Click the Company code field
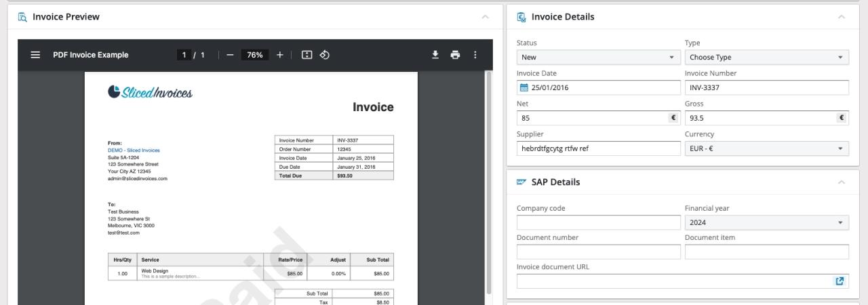 [599, 222]
